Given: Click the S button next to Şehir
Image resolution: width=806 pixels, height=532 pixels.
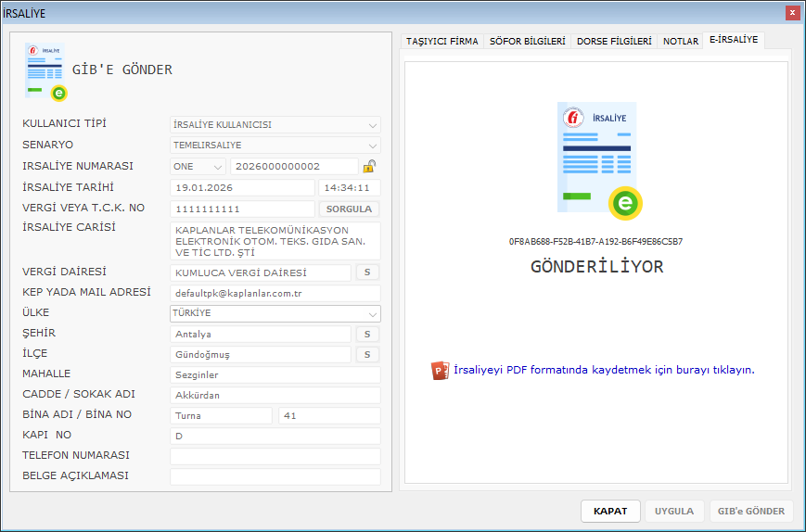Looking at the screenshot, I should click(367, 334).
